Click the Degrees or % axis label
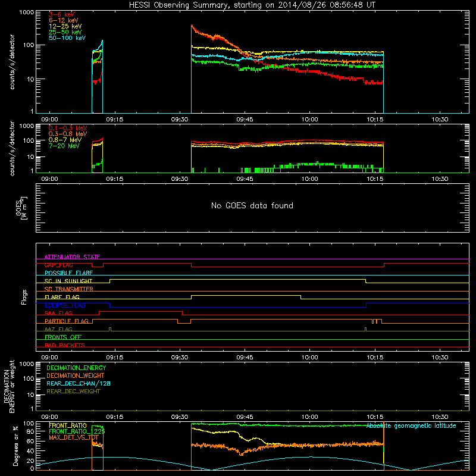476x476 pixels. point(15,446)
